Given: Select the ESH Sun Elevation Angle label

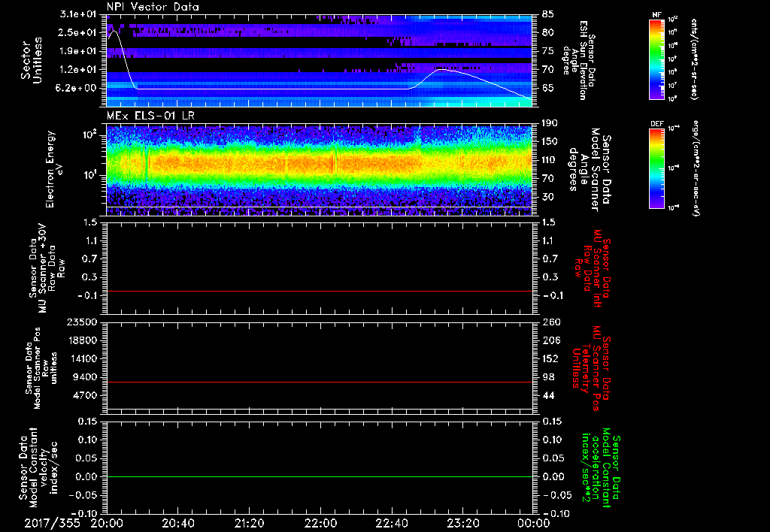Looking at the screenshot, I should (580, 60).
